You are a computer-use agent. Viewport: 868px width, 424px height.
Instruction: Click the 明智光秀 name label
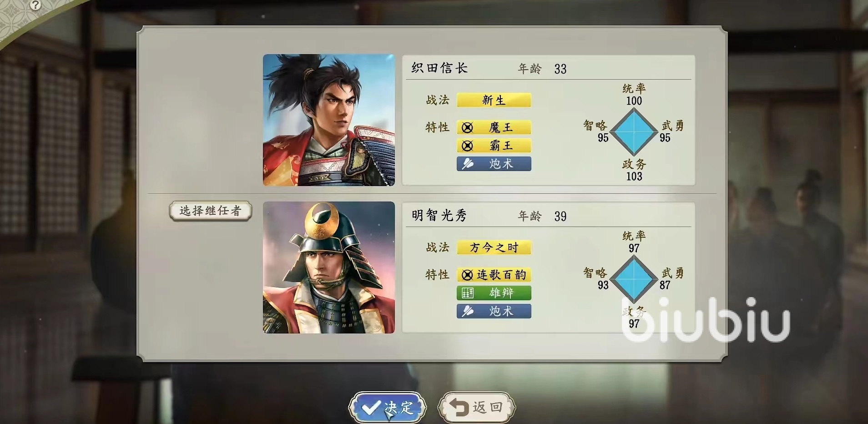click(439, 216)
